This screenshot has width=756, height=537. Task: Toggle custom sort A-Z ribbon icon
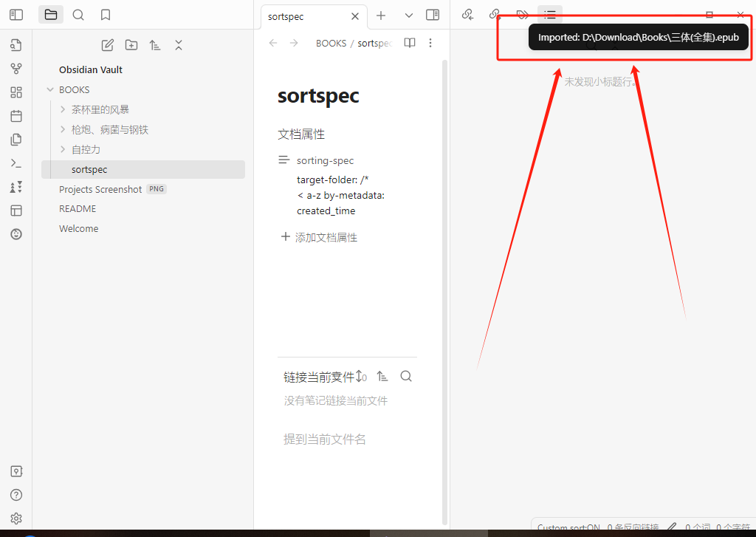click(16, 187)
